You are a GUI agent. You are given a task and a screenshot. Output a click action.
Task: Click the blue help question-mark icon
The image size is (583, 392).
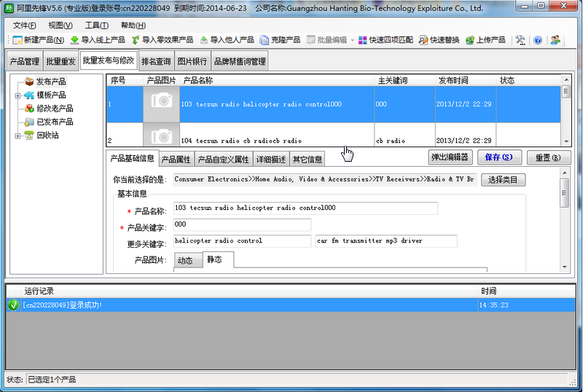[x=538, y=40]
